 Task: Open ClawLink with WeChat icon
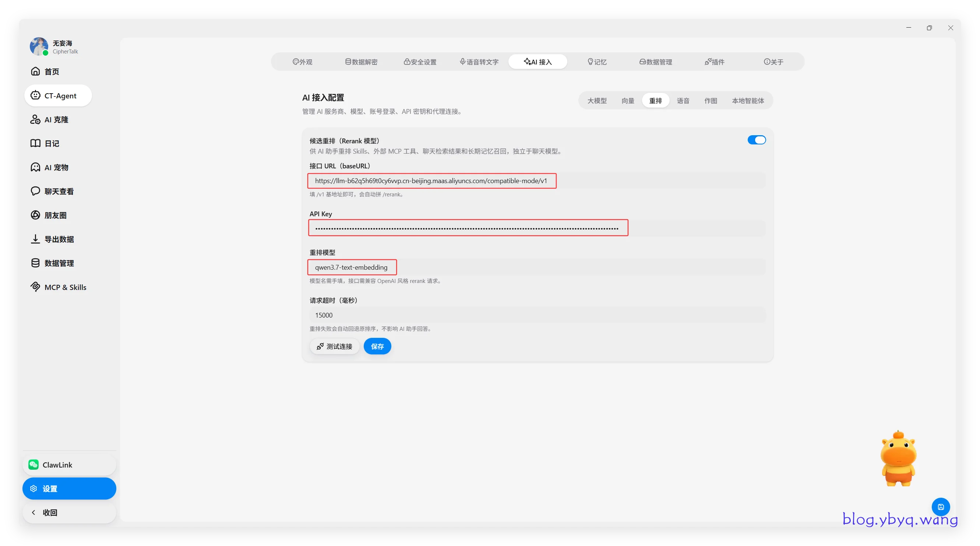click(69, 465)
